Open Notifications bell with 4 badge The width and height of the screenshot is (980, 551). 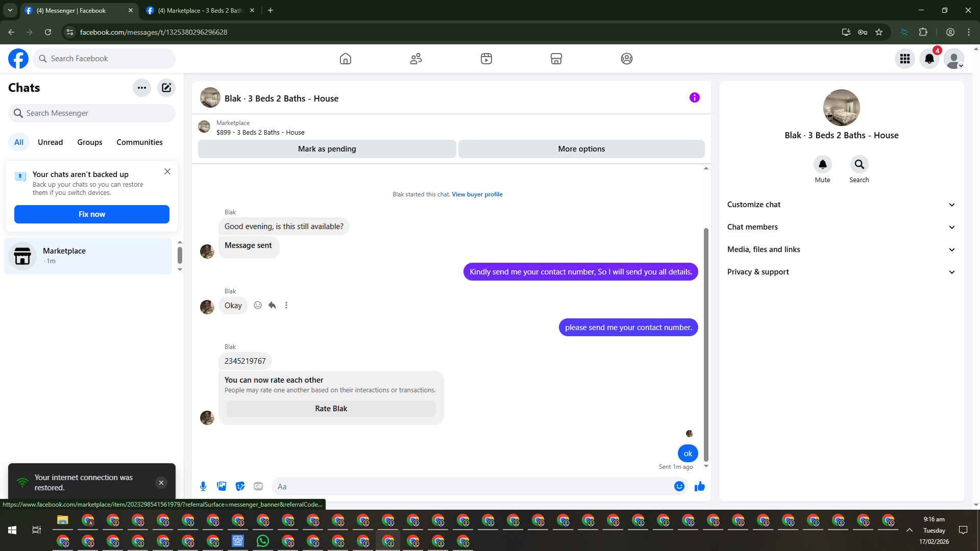coord(929,59)
